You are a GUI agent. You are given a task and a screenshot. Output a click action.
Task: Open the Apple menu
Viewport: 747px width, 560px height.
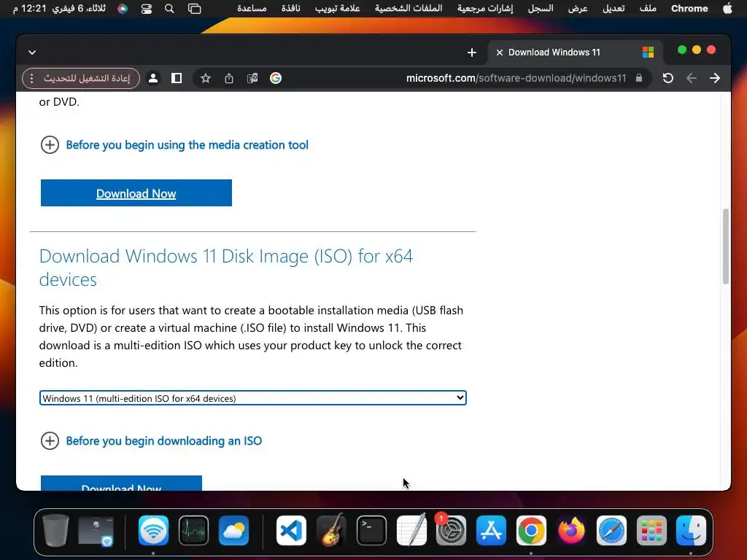(x=727, y=9)
